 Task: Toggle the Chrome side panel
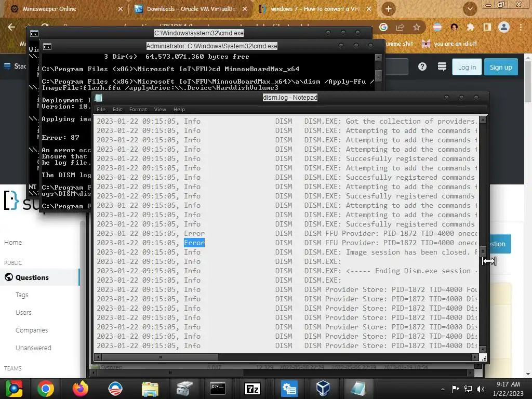point(487,27)
